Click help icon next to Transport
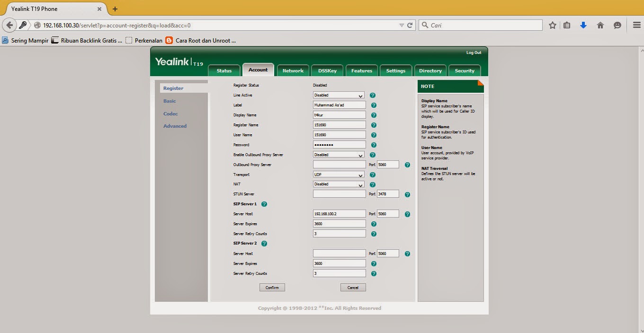 [373, 175]
